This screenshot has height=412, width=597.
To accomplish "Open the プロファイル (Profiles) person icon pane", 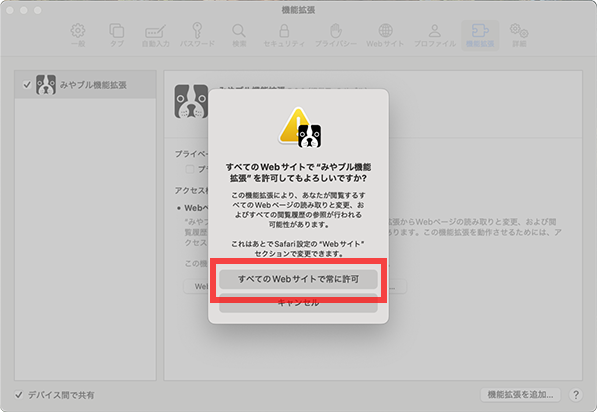I will point(435,35).
